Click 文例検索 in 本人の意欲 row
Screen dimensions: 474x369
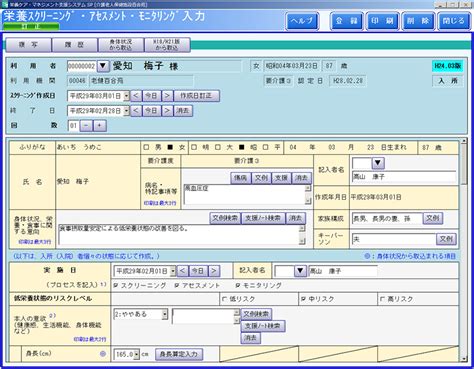(x=256, y=314)
